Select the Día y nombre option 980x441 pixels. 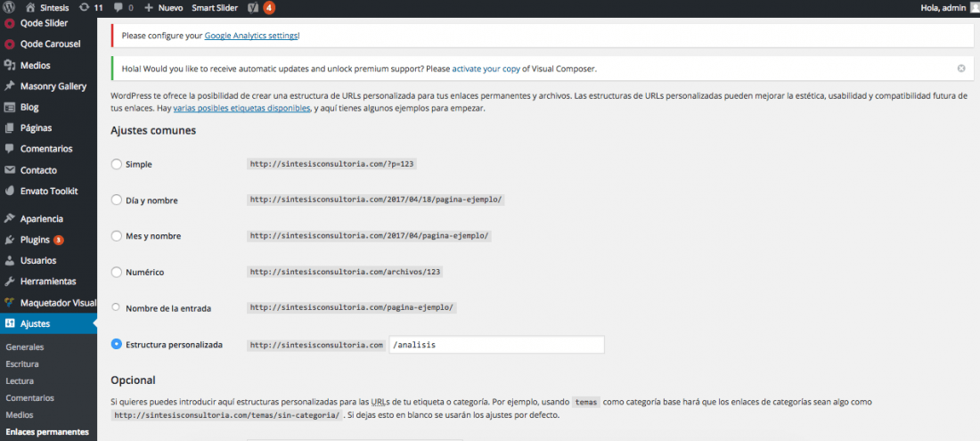coord(116,200)
